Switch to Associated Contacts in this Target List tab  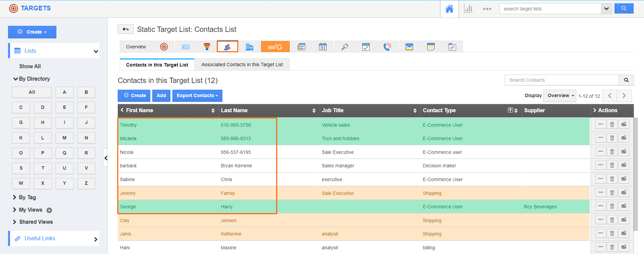click(242, 65)
